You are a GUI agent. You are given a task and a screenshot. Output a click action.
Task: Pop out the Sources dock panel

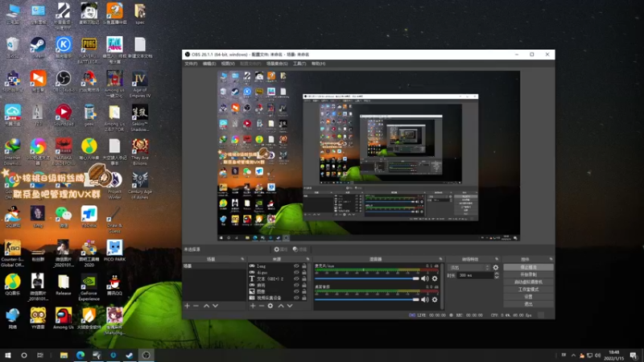coord(308,259)
